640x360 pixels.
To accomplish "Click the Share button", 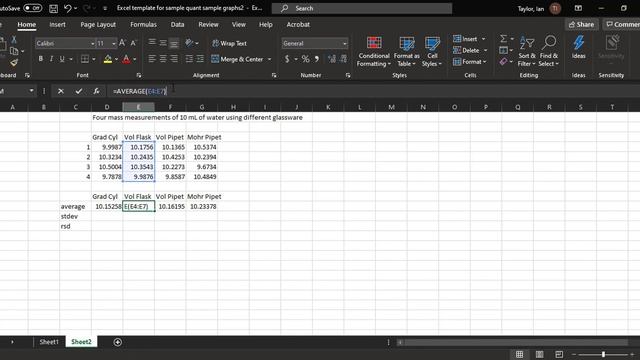I will tap(581, 24).
